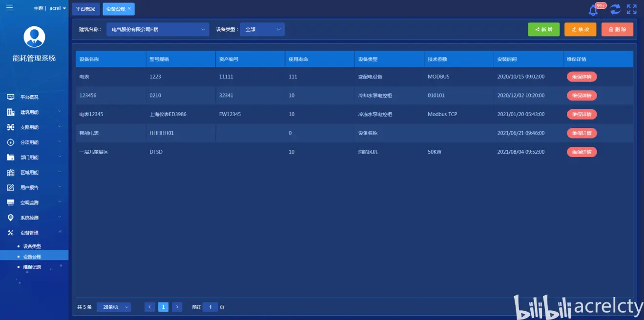Viewport: 644px width, 320px height.
Task: Expand the 支路用能 menu
Action: [x=60, y=126]
